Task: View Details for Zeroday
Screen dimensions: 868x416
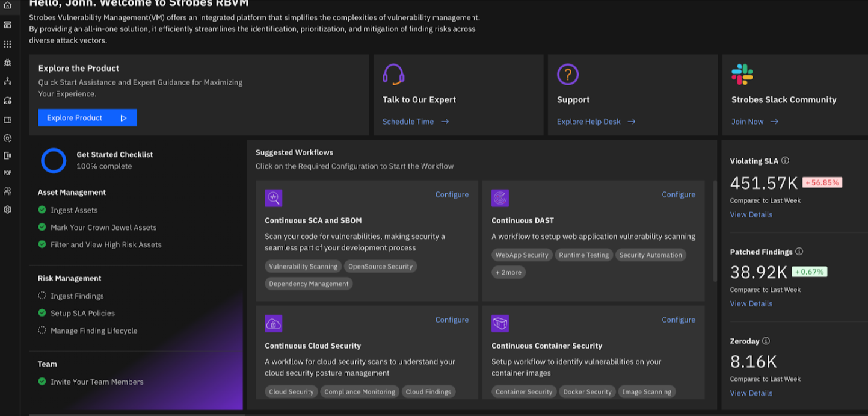Action: click(x=751, y=393)
